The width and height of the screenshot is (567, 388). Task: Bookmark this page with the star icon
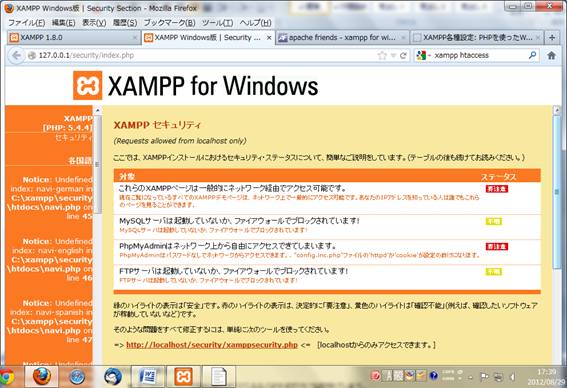(x=382, y=55)
